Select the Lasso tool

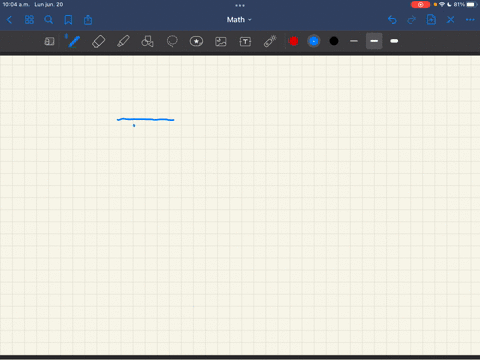click(x=172, y=41)
